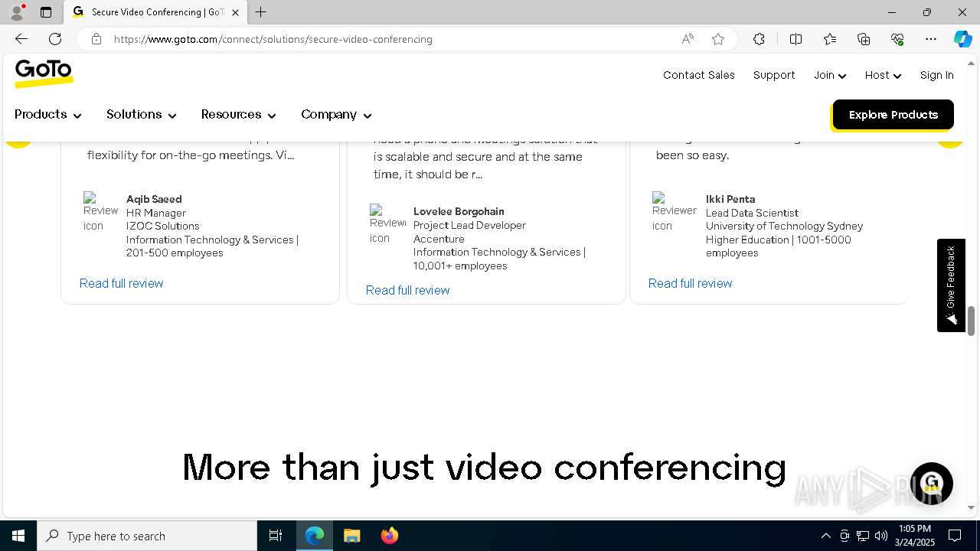980x551 pixels.
Task: Click Give Feedback side tab
Action: point(951,285)
